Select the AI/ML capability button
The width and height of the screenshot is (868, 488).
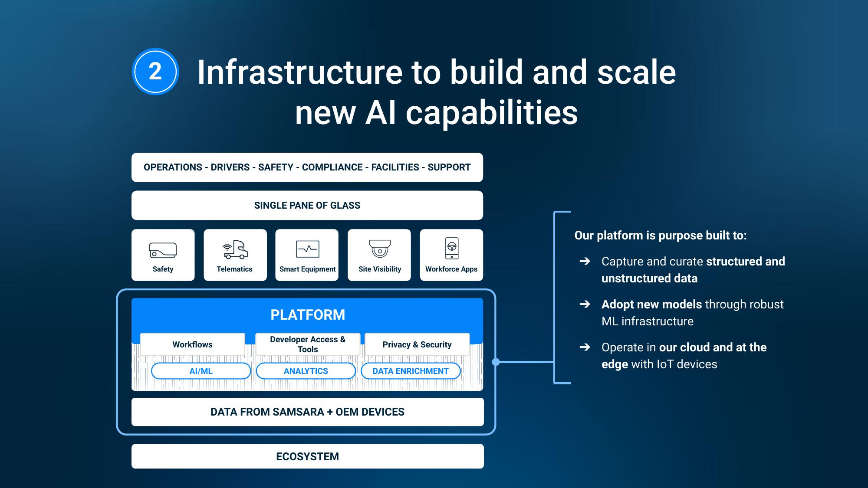click(201, 370)
